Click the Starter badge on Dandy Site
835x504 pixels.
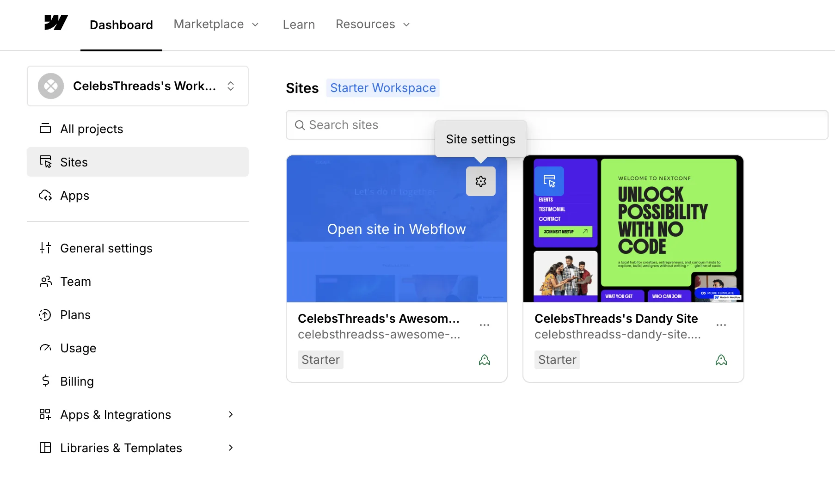click(557, 360)
